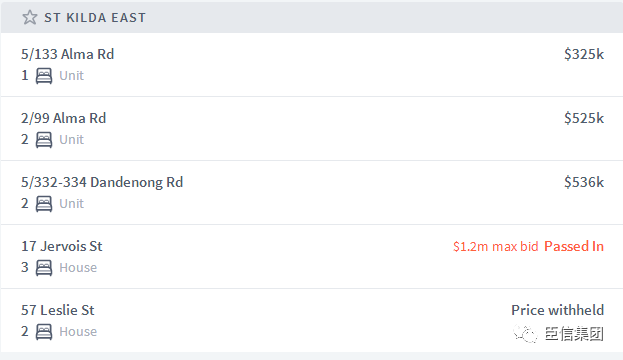Click the bed icon for 57 Leslie St
The image size is (623, 360).
(x=44, y=331)
